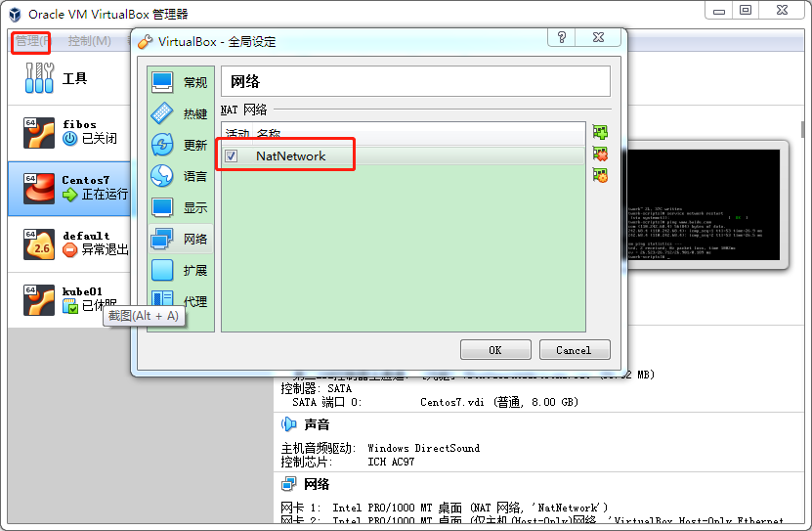Image resolution: width=812 pixels, height=531 pixels.
Task: Select the 工具 (Tools) entry in the VM list
Action: (x=68, y=78)
